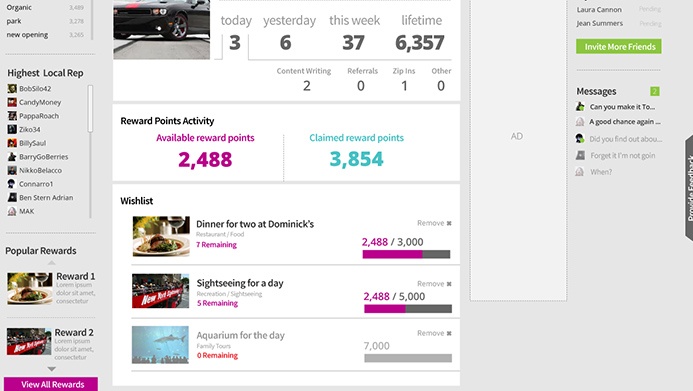Click the 'Organic' tag entry
This screenshot has width=693, height=391.
[19, 7]
